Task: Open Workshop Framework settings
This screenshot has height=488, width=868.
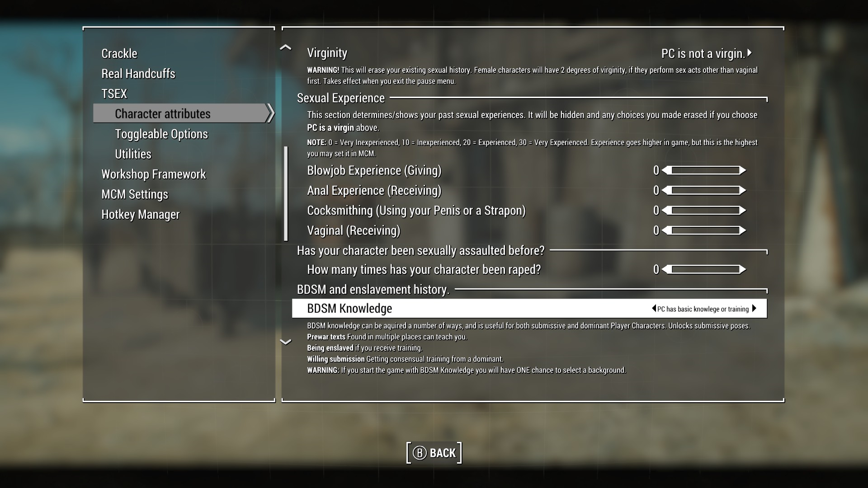Action: point(153,174)
